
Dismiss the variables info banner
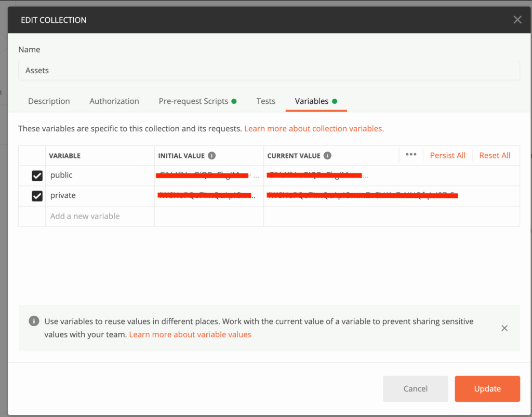(504, 328)
